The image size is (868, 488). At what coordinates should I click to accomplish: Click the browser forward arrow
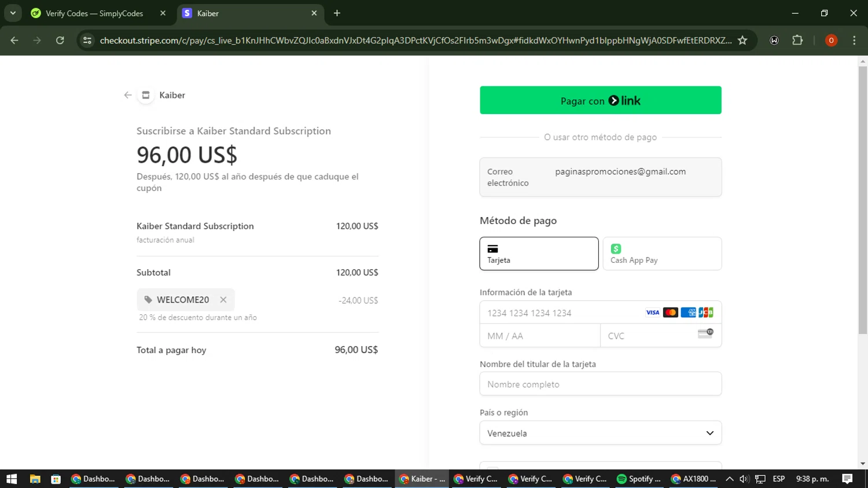click(x=37, y=41)
